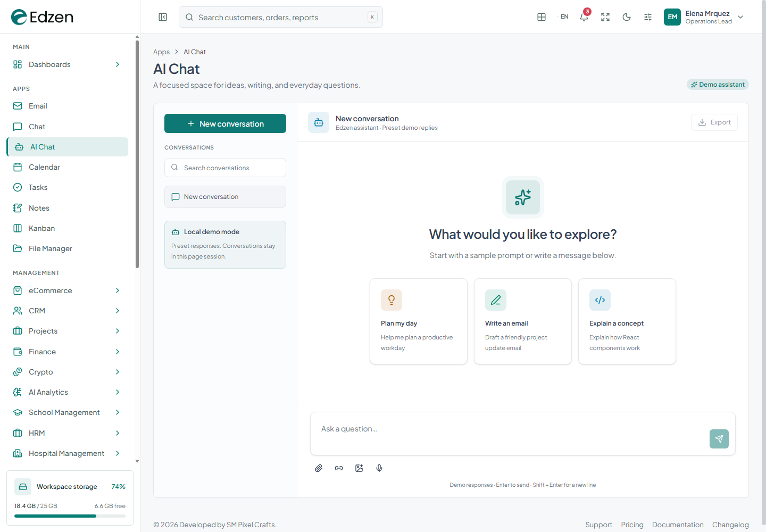Open Elena Mrquez user menu
766x532 pixels.
[x=704, y=17]
